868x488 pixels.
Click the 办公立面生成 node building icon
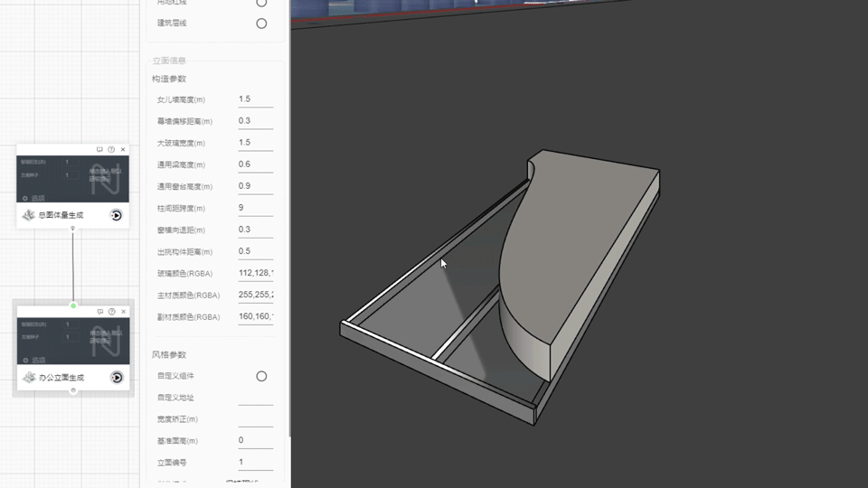pos(29,377)
